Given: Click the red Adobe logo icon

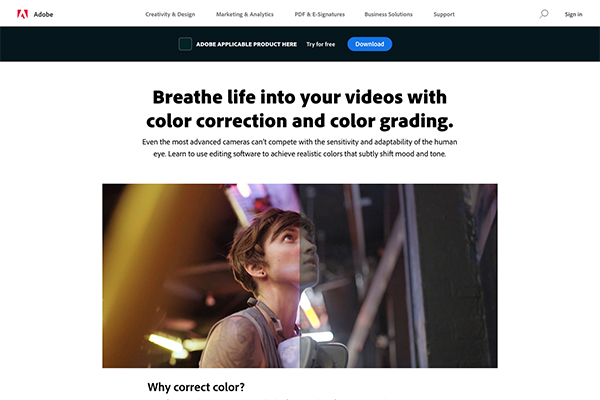Looking at the screenshot, I should pos(23,14).
